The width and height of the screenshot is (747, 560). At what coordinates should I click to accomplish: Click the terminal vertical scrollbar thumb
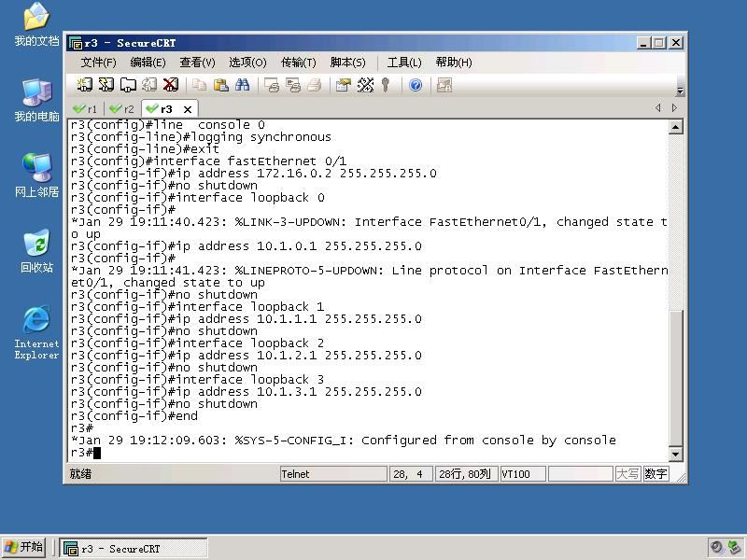coord(675,377)
